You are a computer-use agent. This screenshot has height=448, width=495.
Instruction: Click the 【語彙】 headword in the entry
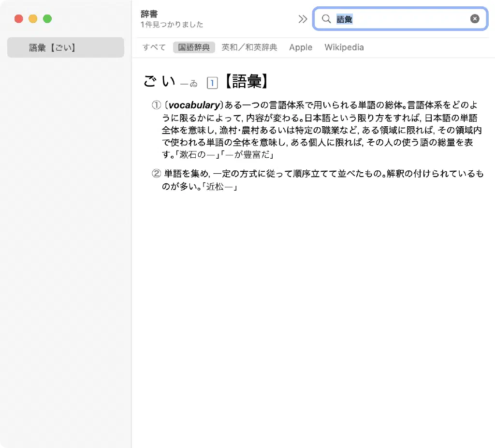point(245,82)
